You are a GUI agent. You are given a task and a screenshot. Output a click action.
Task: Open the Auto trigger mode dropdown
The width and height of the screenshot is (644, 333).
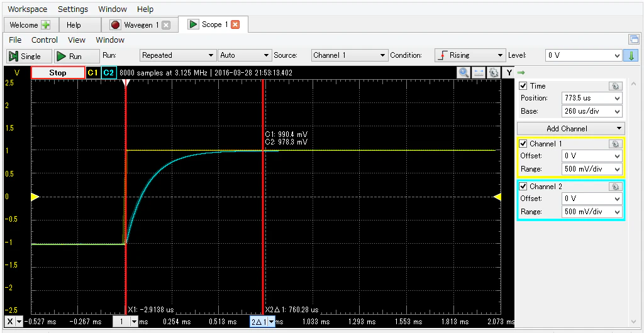(245, 55)
